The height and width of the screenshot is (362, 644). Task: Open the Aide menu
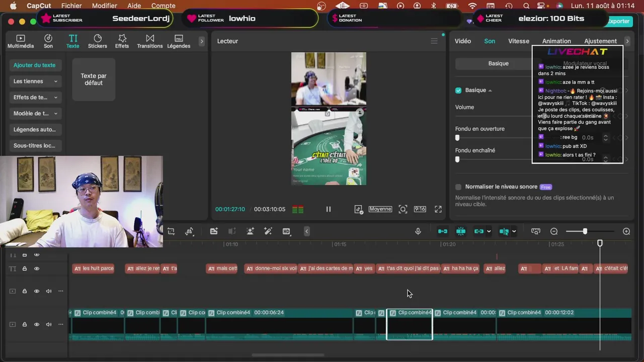[134, 6]
